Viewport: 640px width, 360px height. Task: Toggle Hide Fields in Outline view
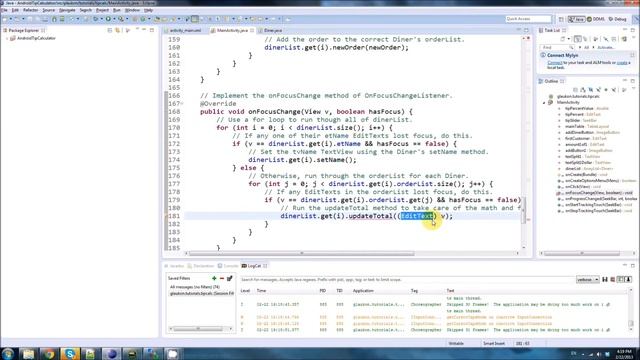click(x=591, y=90)
